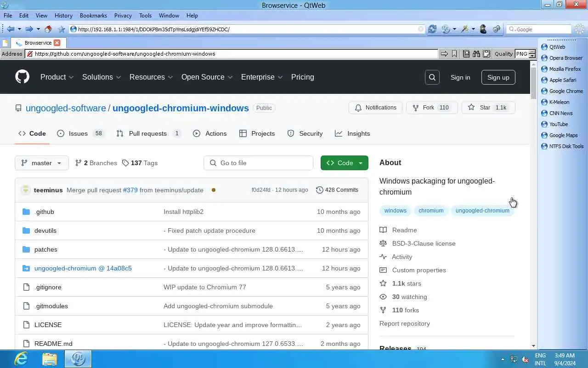Click the Go to file search field
Screen dimensions: 588x368
tap(258, 163)
